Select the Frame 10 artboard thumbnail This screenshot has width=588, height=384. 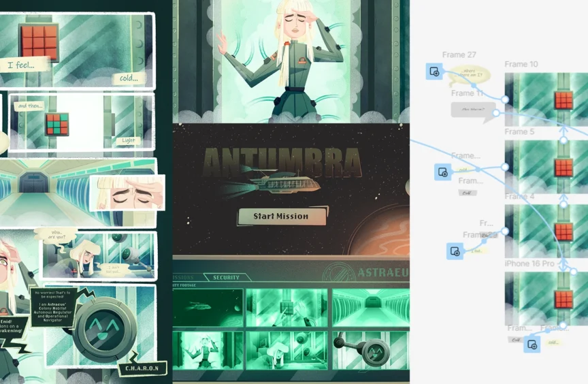546,99
